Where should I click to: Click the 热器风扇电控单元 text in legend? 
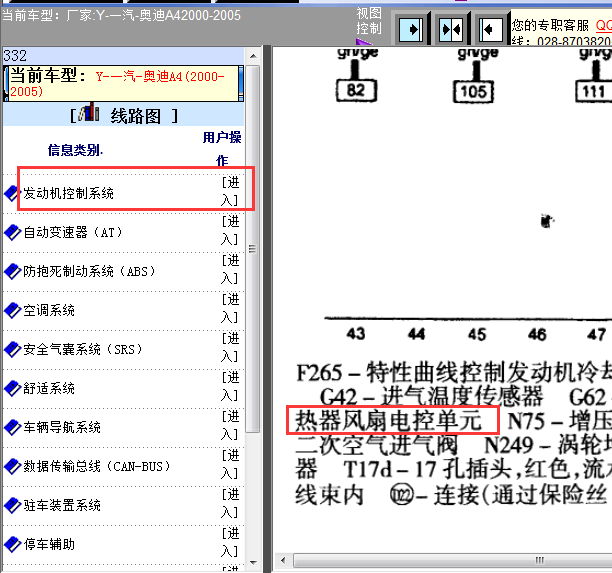coord(388,421)
